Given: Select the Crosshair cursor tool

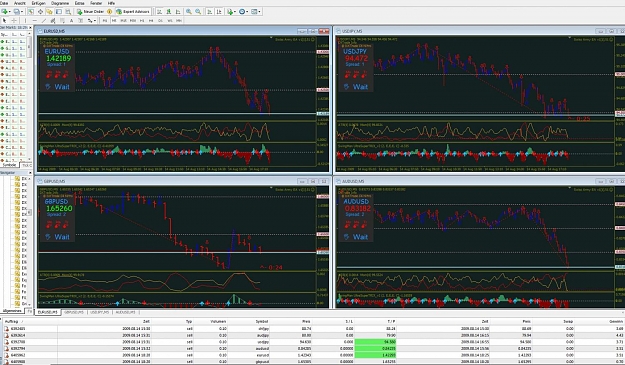Looking at the screenshot, I should (x=14, y=20).
